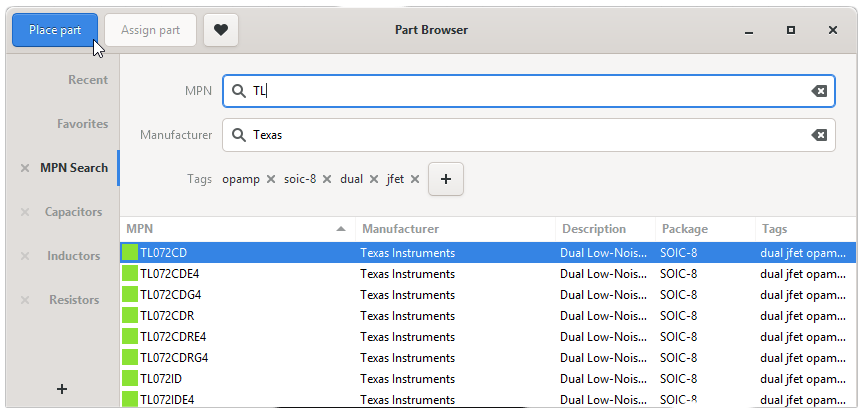Focus the Manufacturer input field
The height and width of the screenshot is (413, 864).
point(529,135)
